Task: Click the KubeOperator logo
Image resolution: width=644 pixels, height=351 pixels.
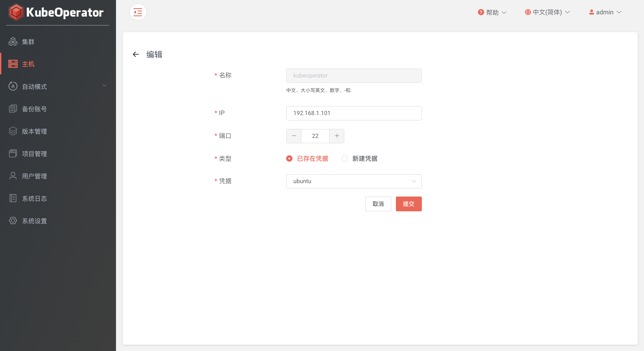Action: (x=56, y=12)
